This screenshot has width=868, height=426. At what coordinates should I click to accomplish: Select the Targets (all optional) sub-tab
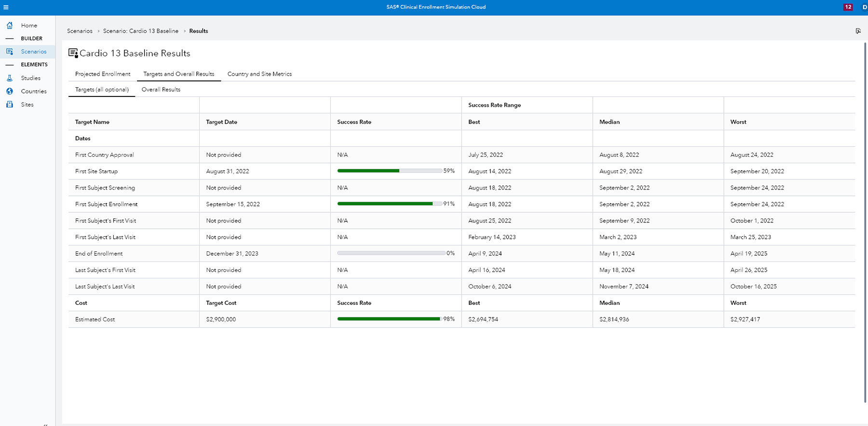[102, 89]
